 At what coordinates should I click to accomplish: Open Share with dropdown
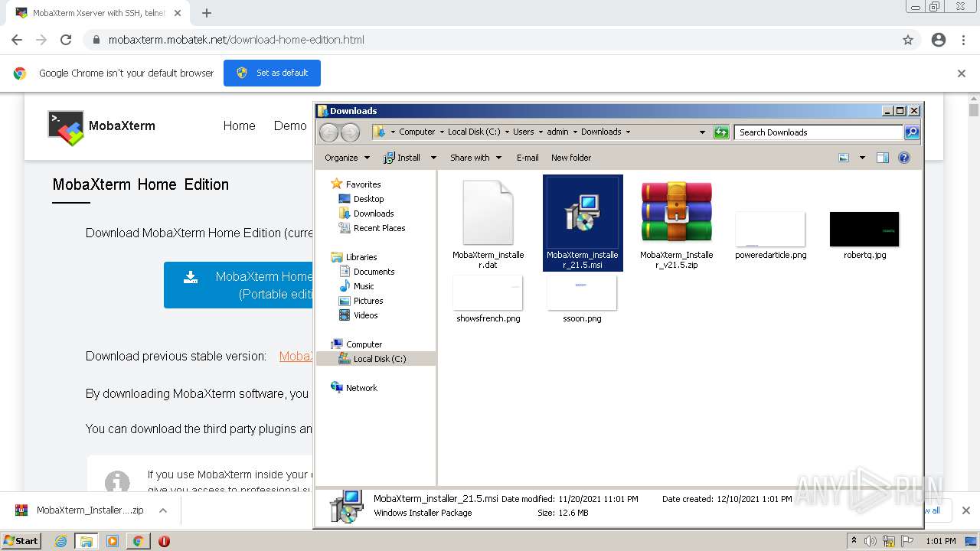point(475,158)
